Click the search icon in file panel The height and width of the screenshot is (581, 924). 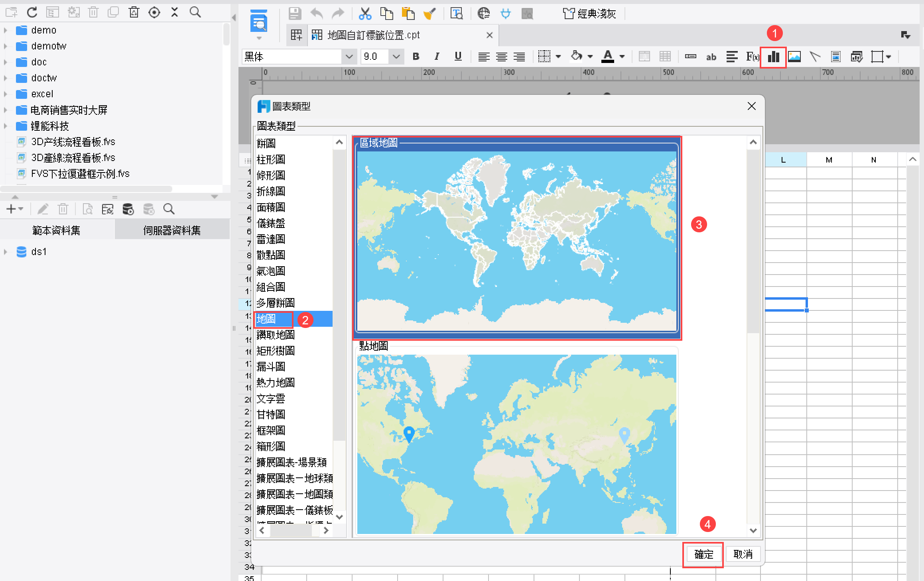(x=195, y=12)
